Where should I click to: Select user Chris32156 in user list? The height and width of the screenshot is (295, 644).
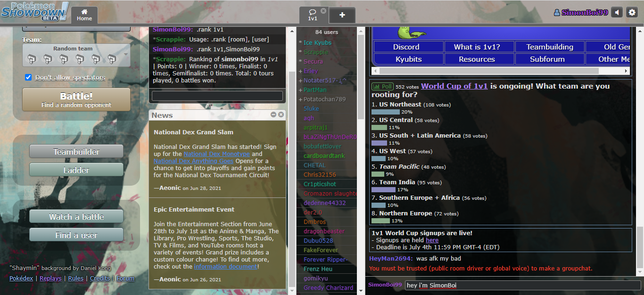[326, 175]
